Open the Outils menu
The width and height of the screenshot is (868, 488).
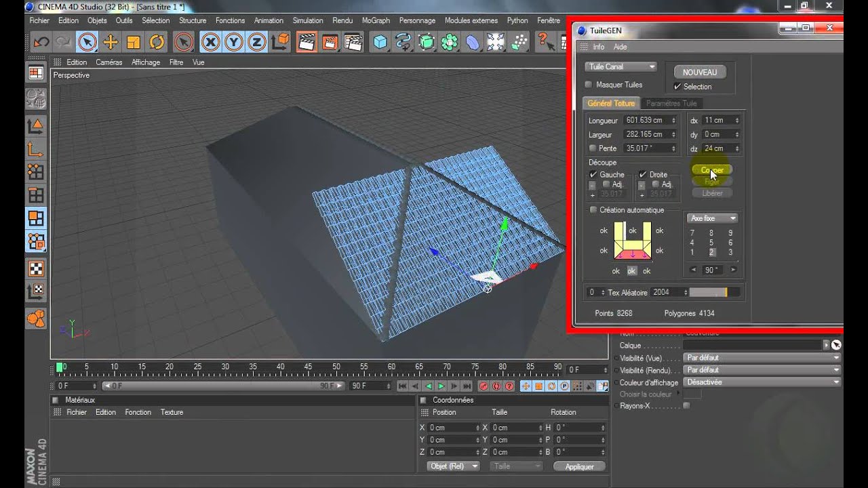point(124,20)
